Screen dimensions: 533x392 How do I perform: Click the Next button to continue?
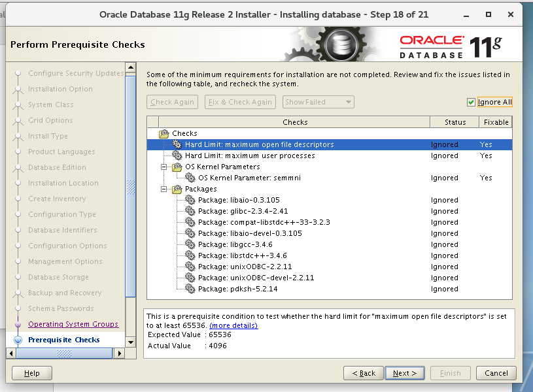404,373
